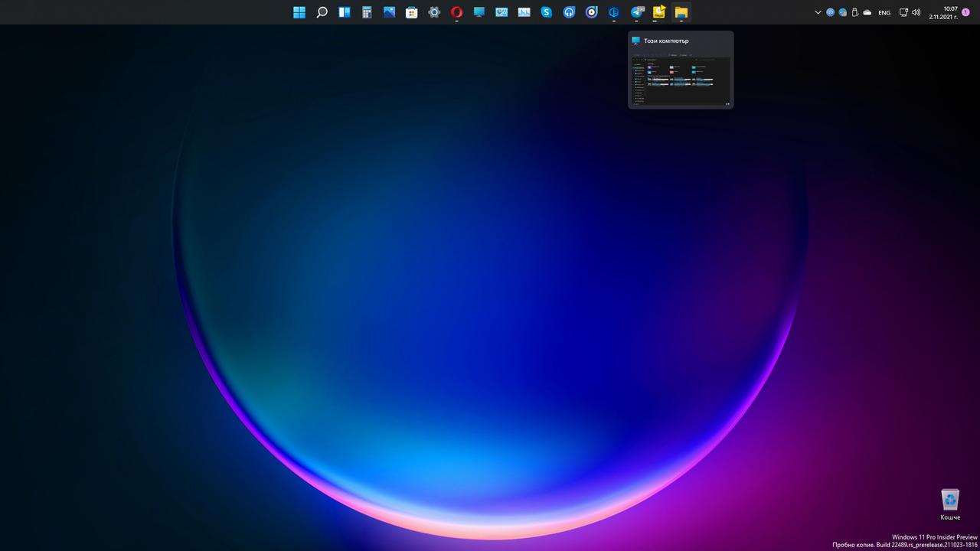Switch to the Opera browser
The height and width of the screenshot is (551, 980).
click(x=456, y=12)
